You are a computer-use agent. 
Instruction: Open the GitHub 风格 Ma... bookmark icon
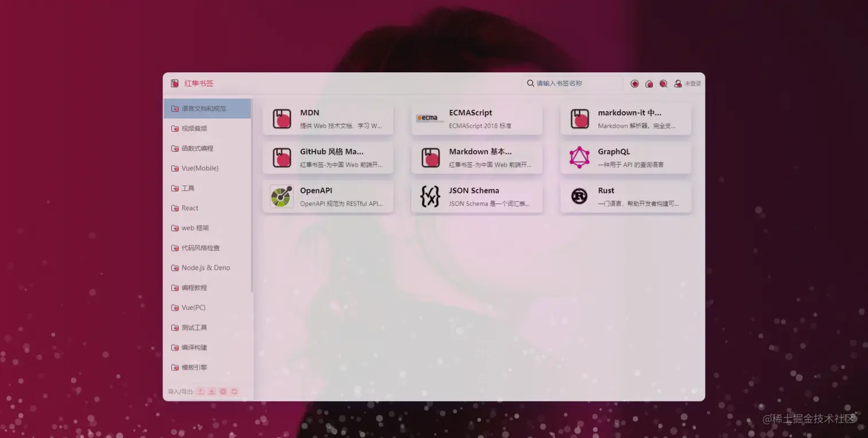click(x=282, y=158)
